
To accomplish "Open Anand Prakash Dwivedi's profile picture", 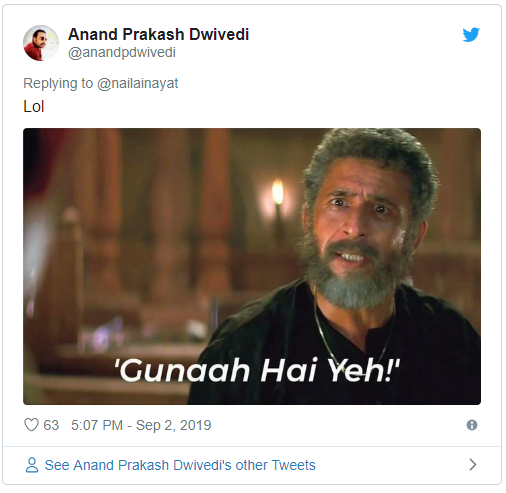I will coord(41,43).
